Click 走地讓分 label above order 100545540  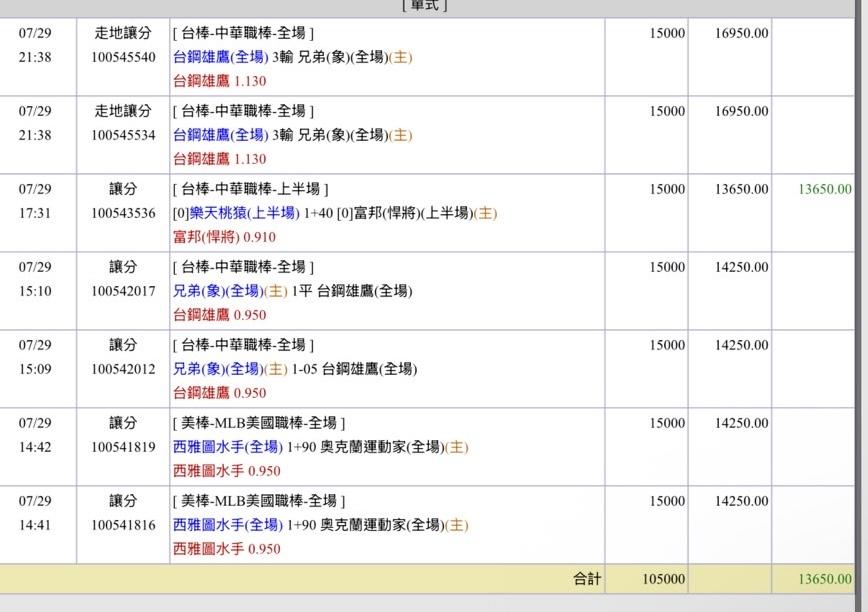coord(123,33)
